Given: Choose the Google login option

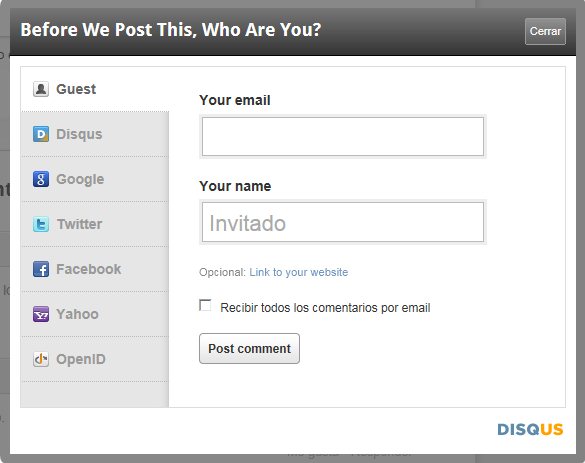Looking at the screenshot, I should [95, 179].
